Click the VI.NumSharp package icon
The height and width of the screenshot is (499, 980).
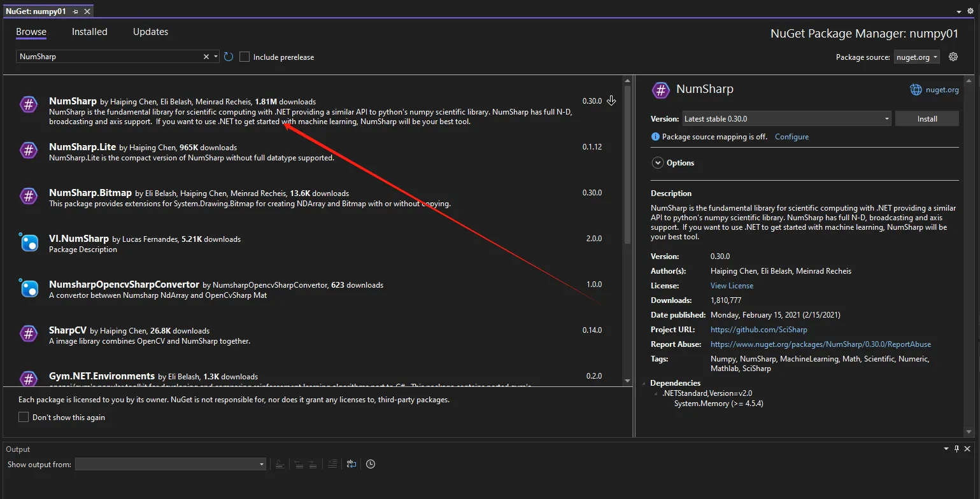(29, 242)
